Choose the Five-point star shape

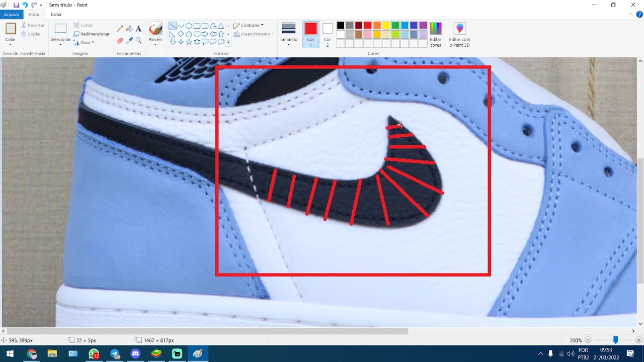point(189,42)
